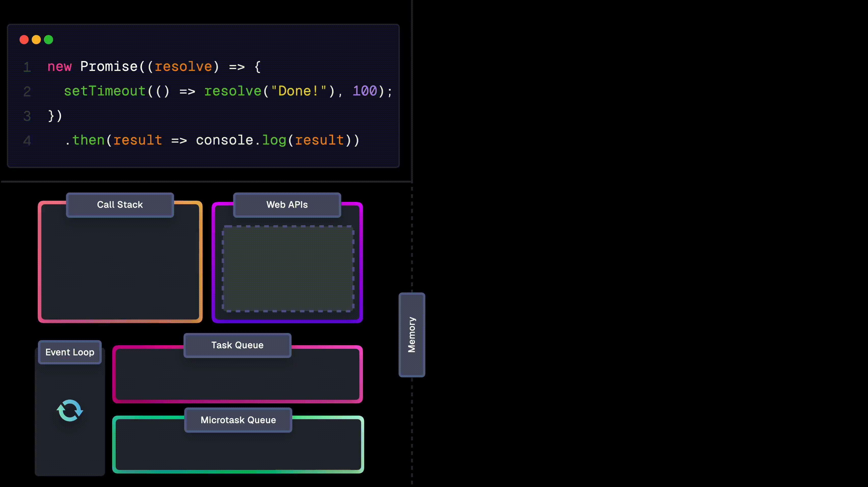This screenshot has height=487, width=868.
Task: Click the setTimeout keyword on line 2
Action: coord(104,91)
